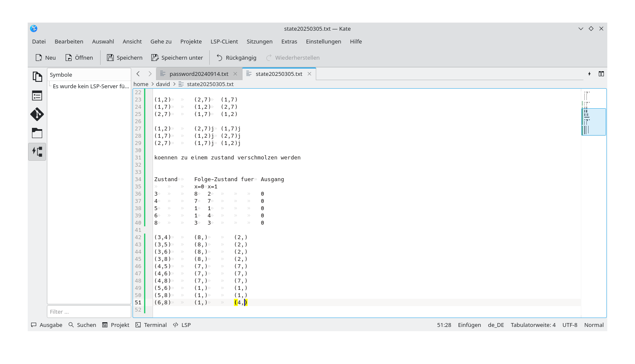Open the home breadcrumb dropdown
This screenshot has height=364, width=635.
tap(141, 84)
